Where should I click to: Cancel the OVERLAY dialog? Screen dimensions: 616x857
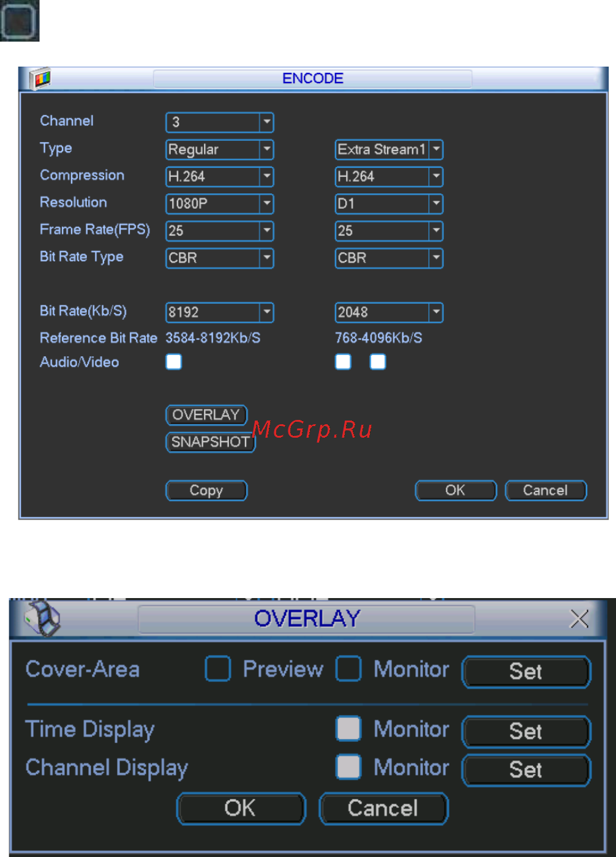click(383, 808)
